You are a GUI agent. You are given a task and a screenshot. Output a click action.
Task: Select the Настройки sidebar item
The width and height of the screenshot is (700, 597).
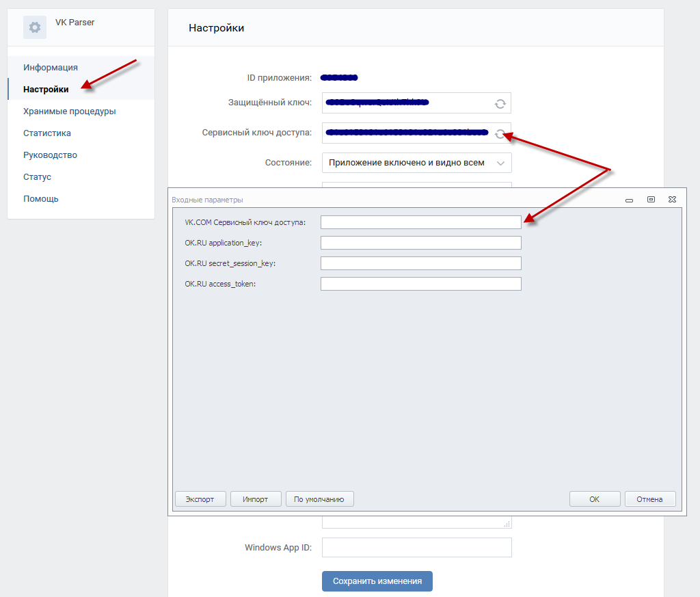[46, 89]
